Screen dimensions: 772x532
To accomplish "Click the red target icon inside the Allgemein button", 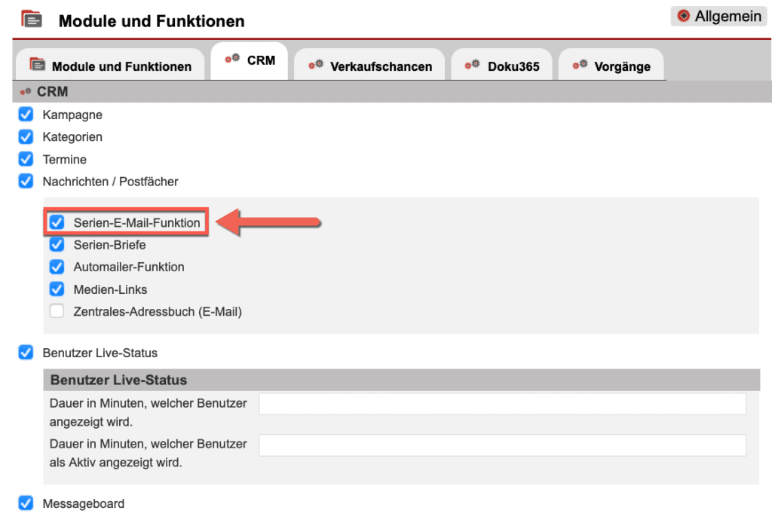I will coord(685,16).
